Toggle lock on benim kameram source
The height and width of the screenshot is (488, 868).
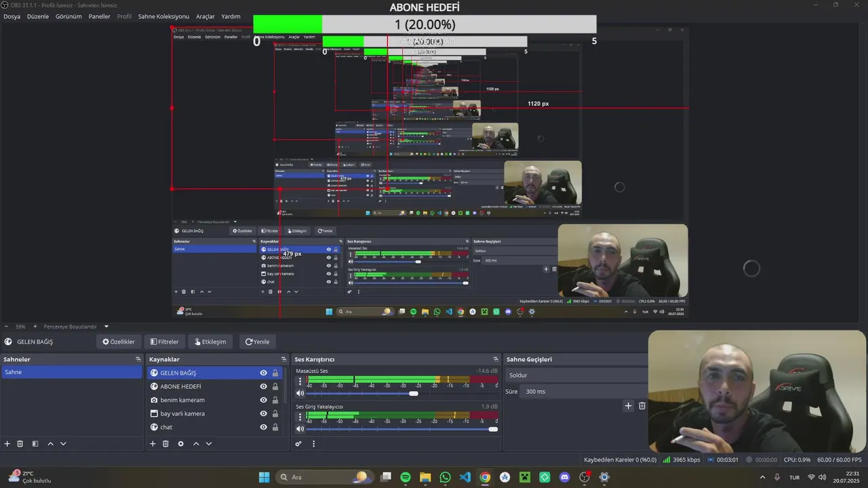[275, 400]
